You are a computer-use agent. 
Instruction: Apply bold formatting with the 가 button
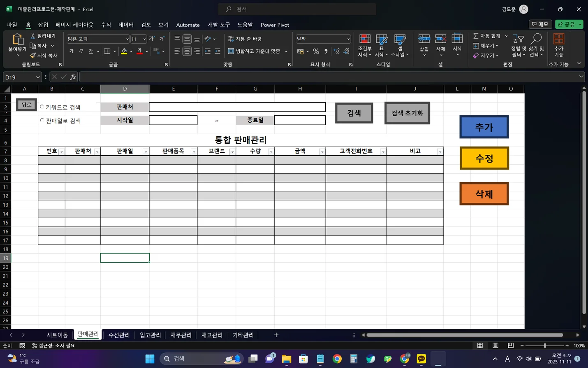[72, 51]
